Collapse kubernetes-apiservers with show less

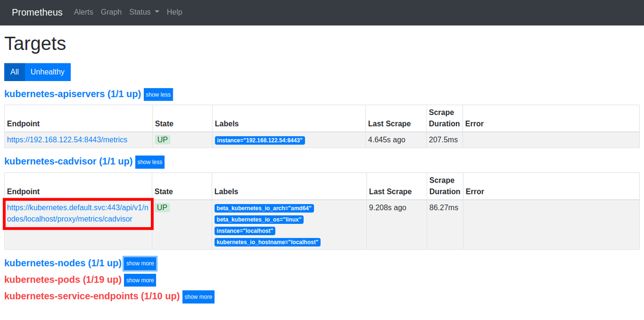pos(158,94)
